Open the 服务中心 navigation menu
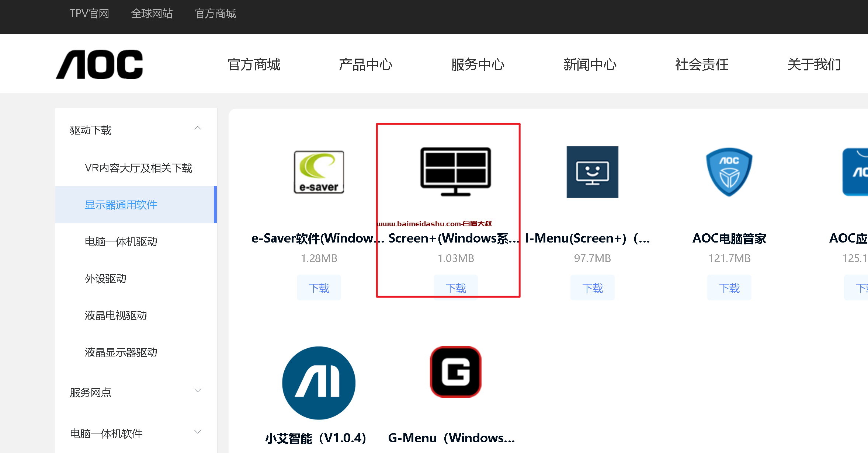 [478, 65]
